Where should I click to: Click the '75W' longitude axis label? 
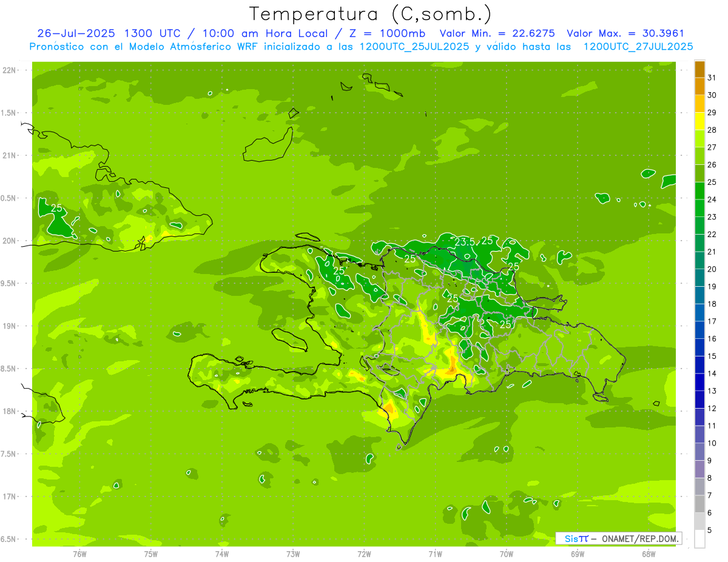[x=151, y=554]
